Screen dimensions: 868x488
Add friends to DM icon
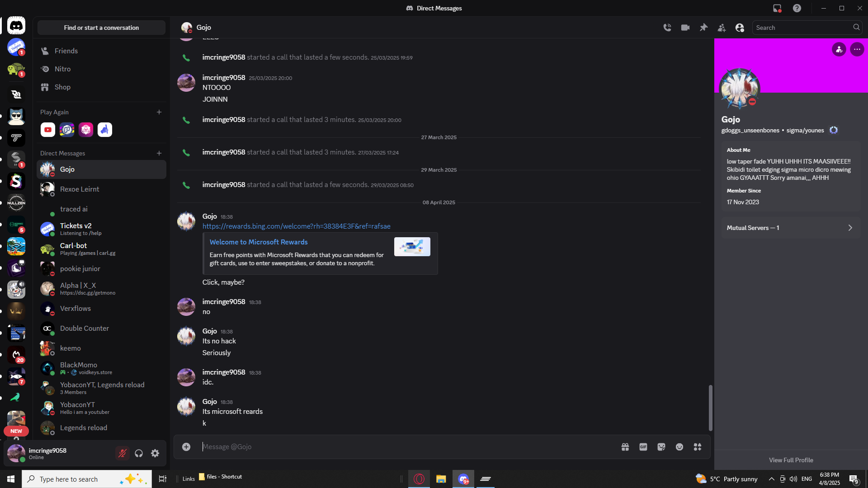click(x=722, y=28)
